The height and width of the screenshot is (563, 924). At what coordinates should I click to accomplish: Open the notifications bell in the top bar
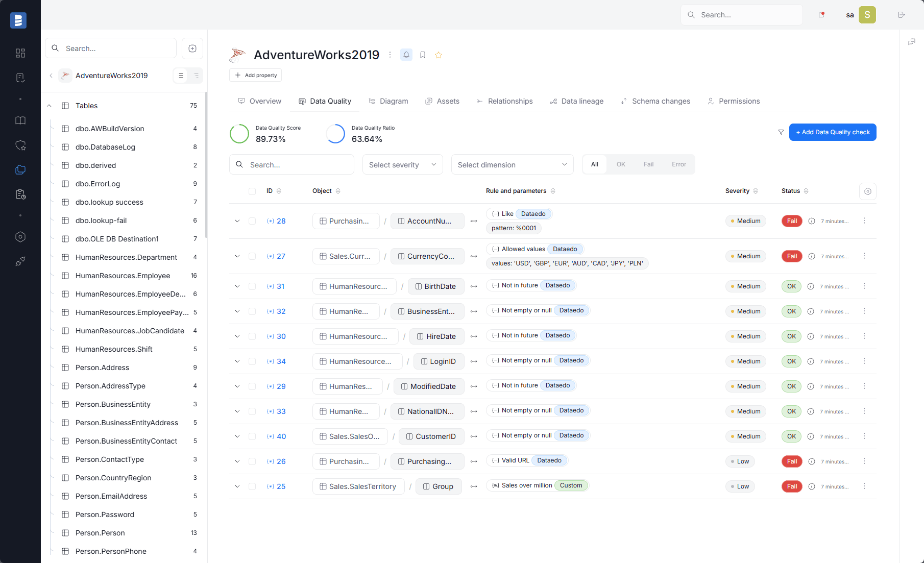click(x=821, y=15)
